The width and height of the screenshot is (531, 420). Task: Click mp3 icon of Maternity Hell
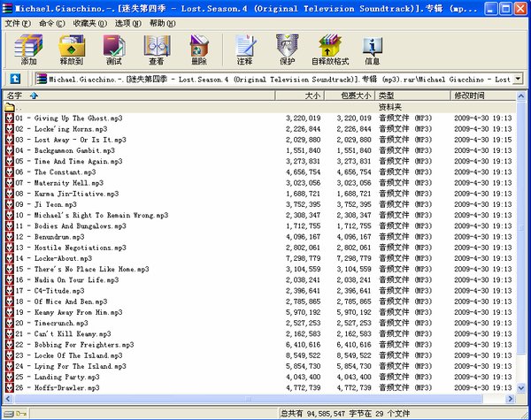coord(10,183)
